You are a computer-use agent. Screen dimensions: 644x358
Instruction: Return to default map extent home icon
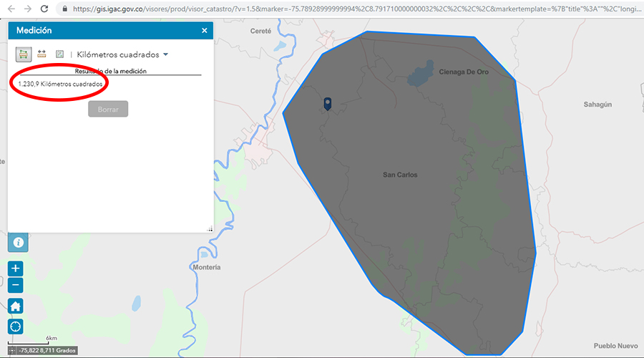coord(15,306)
